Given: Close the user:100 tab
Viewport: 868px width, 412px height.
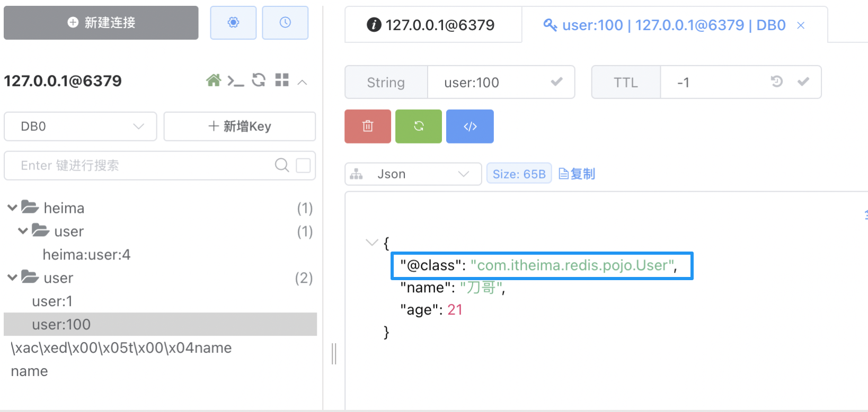Looking at the screenshot, I should 801,25.
